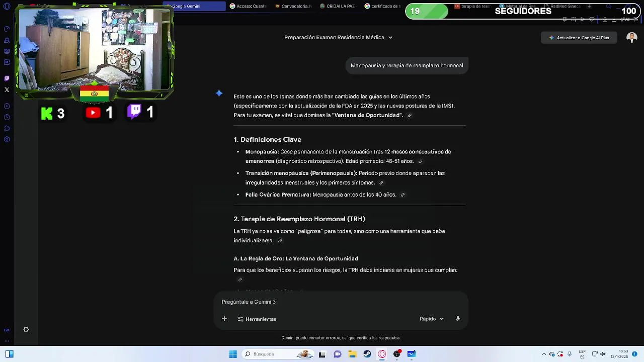Click plus icon to add attachment
644x362 pixels.
pos(224,319)
